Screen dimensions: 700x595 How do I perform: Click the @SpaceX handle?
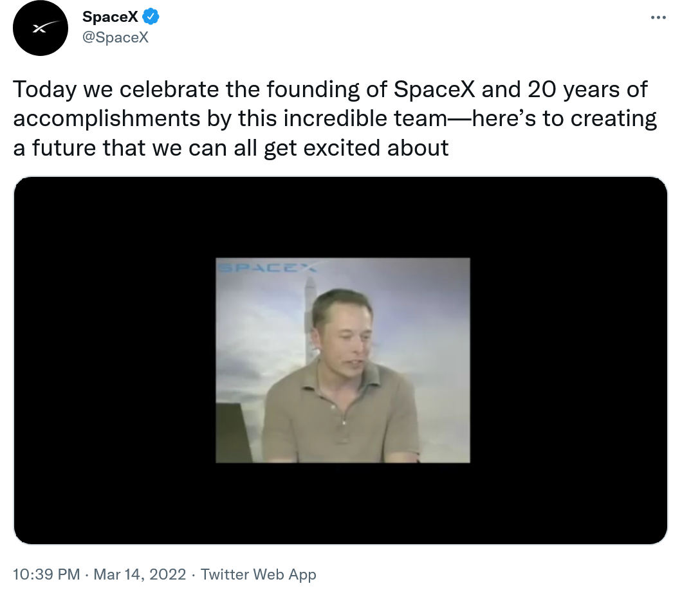(x=115, y=37)
